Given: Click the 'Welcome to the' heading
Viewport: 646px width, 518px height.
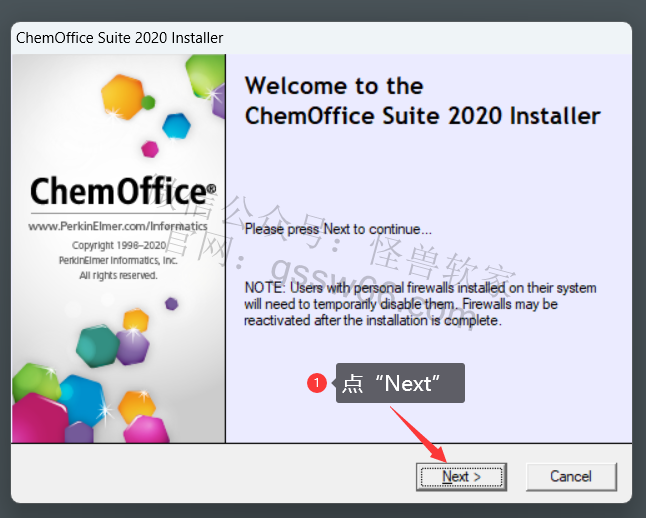Looking at the screenshot, I should [334, 86].
